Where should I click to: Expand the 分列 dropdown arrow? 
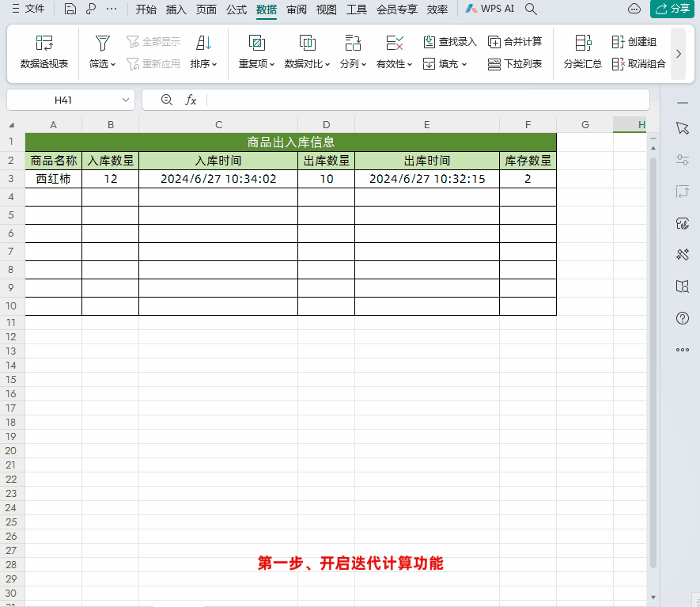365,64
